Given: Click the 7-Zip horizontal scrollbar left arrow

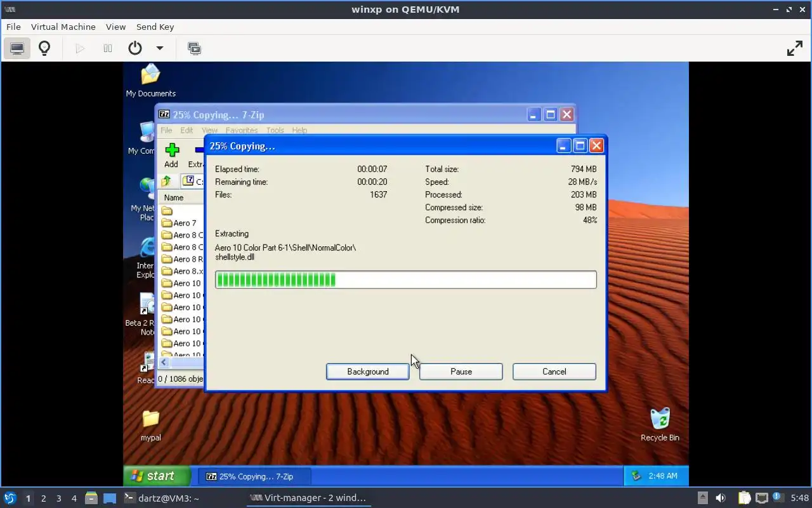Looking at the screenshot, I should point(164,362).
